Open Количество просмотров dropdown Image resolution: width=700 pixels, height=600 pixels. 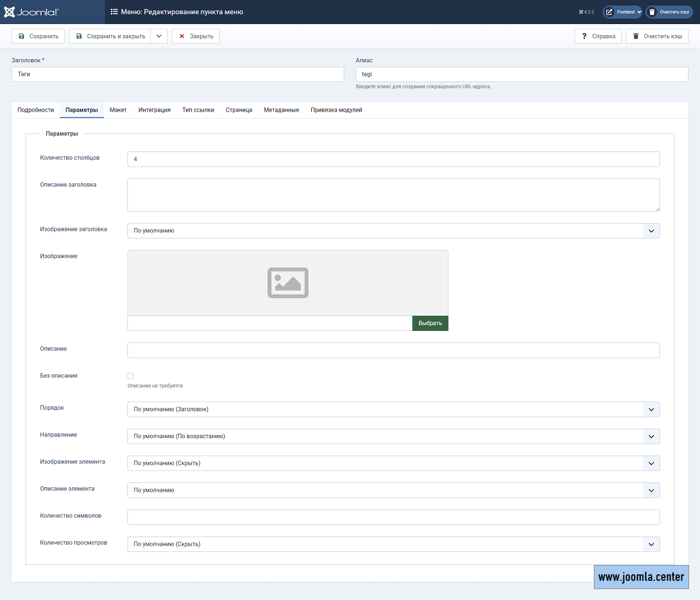click(x=393, y=544)
